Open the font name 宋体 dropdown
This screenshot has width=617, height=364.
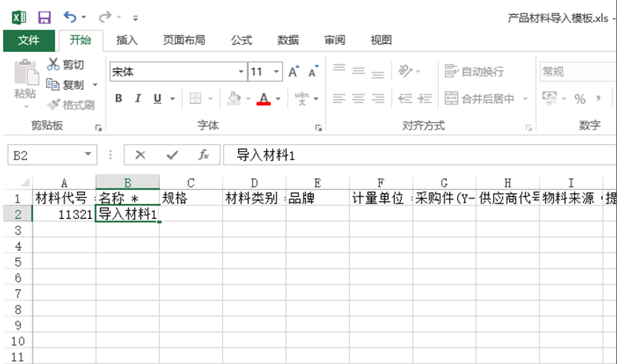(x=241, y=72)
